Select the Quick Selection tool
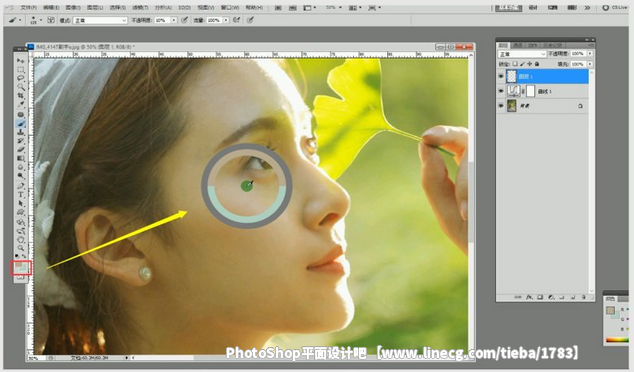The image size is (634, 372). click(20, 87)
